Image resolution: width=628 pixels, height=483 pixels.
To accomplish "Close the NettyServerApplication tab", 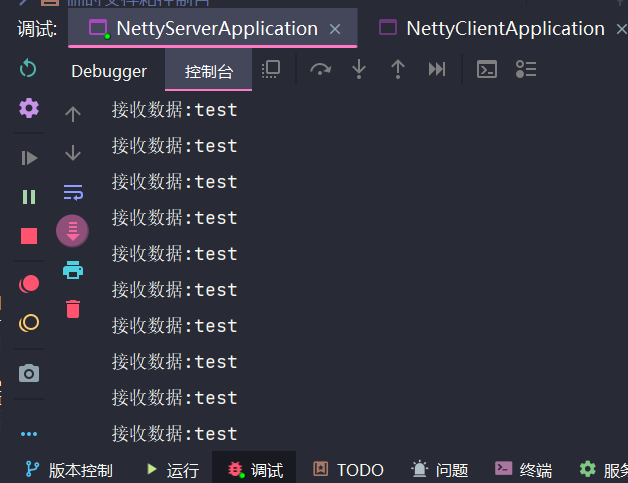I will coord(335,29).
